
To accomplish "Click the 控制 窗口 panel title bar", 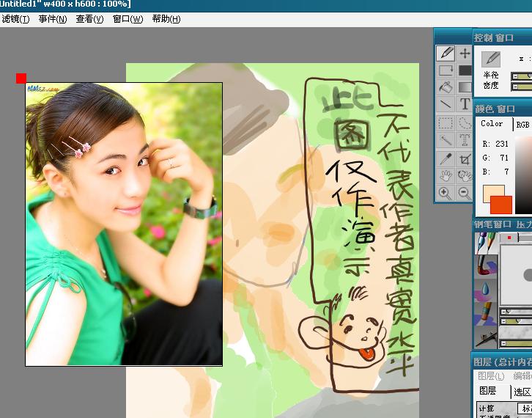I will coord(503,37).
